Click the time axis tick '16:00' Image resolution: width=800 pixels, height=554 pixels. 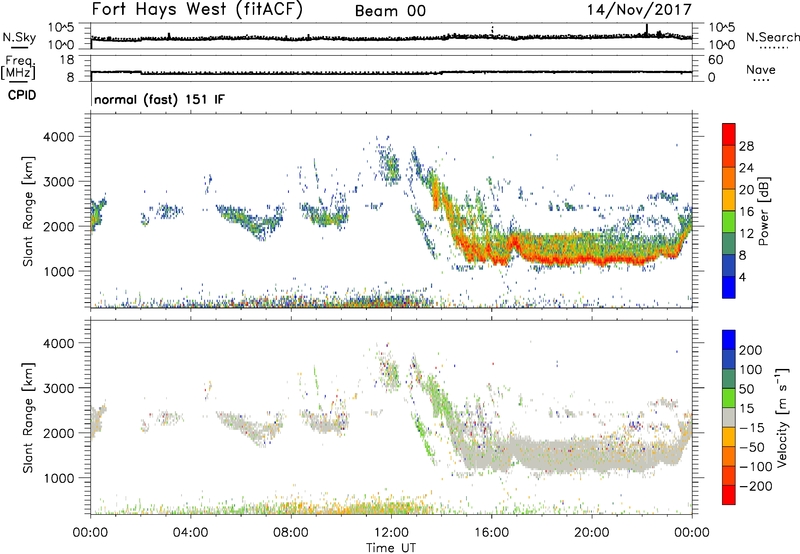point(491,533)
